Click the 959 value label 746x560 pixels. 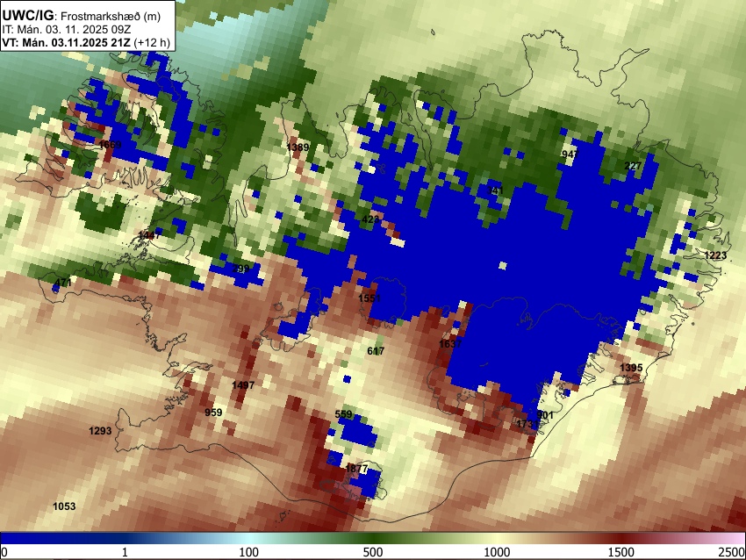pos(213,413)
